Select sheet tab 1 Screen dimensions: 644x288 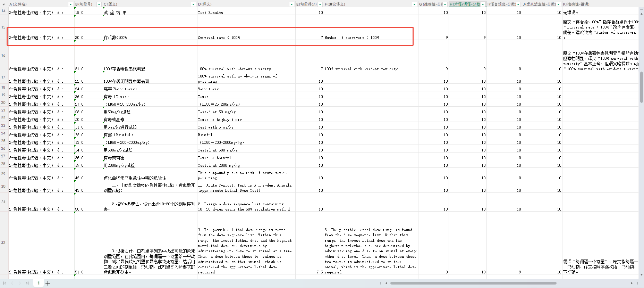pos(39,283)
